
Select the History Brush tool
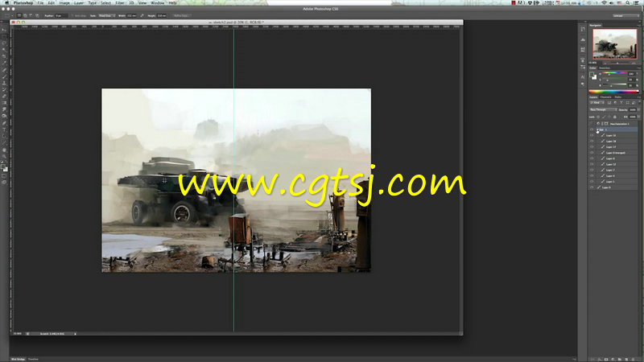tap(4, 89)
